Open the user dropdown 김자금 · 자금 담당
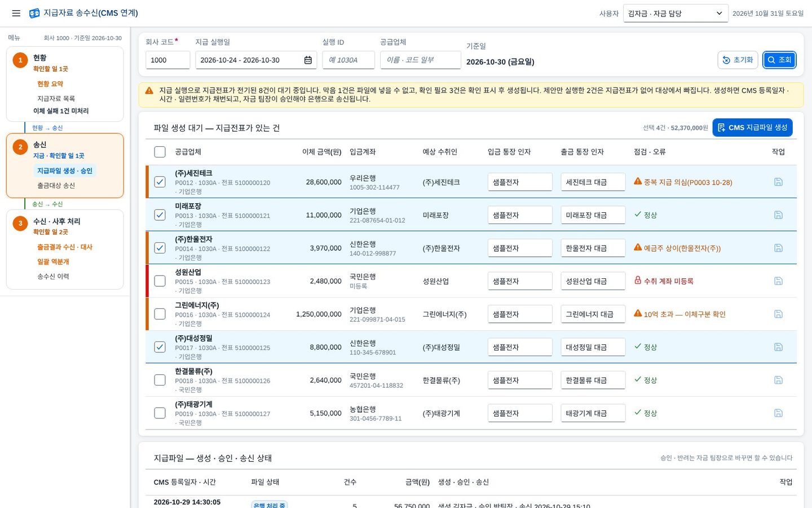 (675, 14)
